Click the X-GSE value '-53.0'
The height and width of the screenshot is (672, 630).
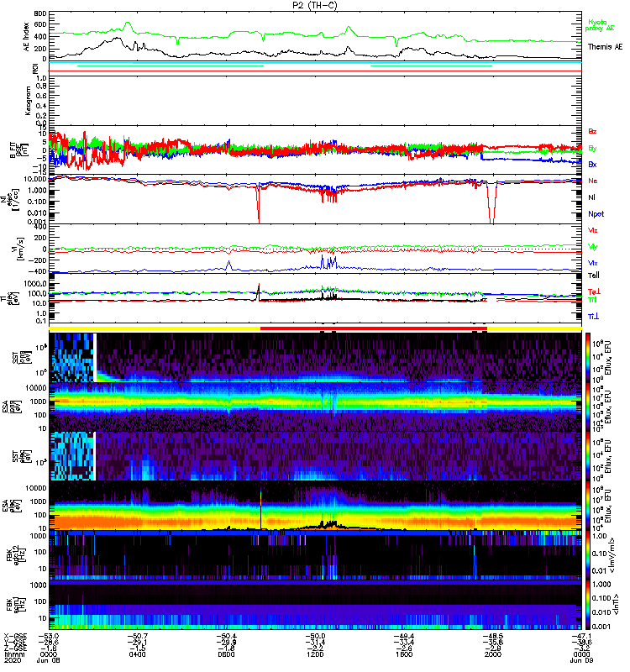pyautogui.click(x=49, y=636)
